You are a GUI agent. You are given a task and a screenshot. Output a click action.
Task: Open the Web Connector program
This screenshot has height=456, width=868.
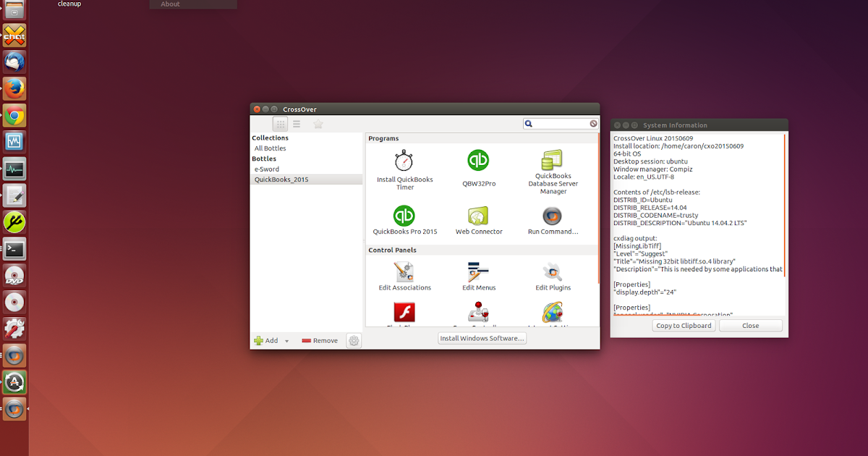pyautogui.click(x=478, y=216)
